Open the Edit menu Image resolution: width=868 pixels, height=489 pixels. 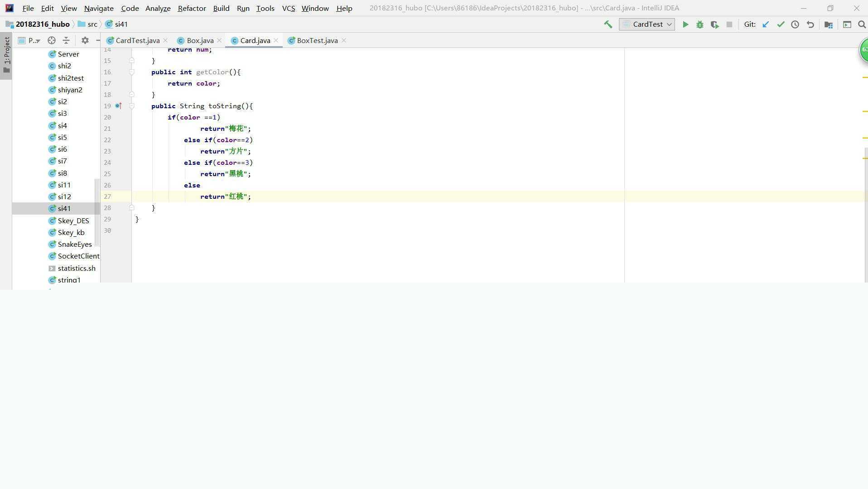click(47, 8)
